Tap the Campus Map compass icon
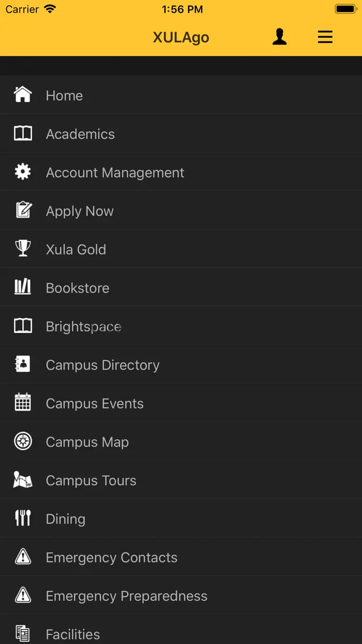Image resolution: width=362 pixels, height=644 pixels. pos(23,441)
